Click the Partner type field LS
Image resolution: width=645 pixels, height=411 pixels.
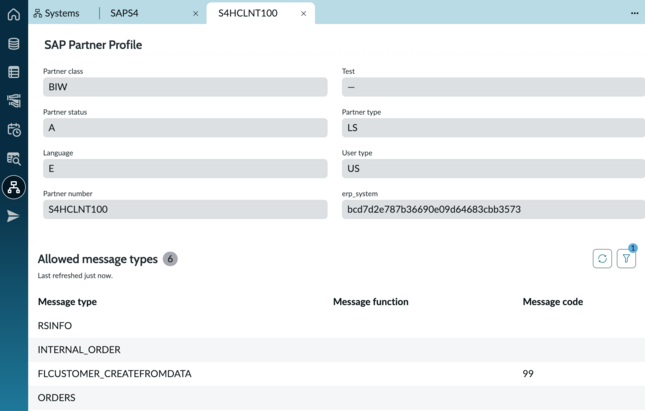coord(493,128)
